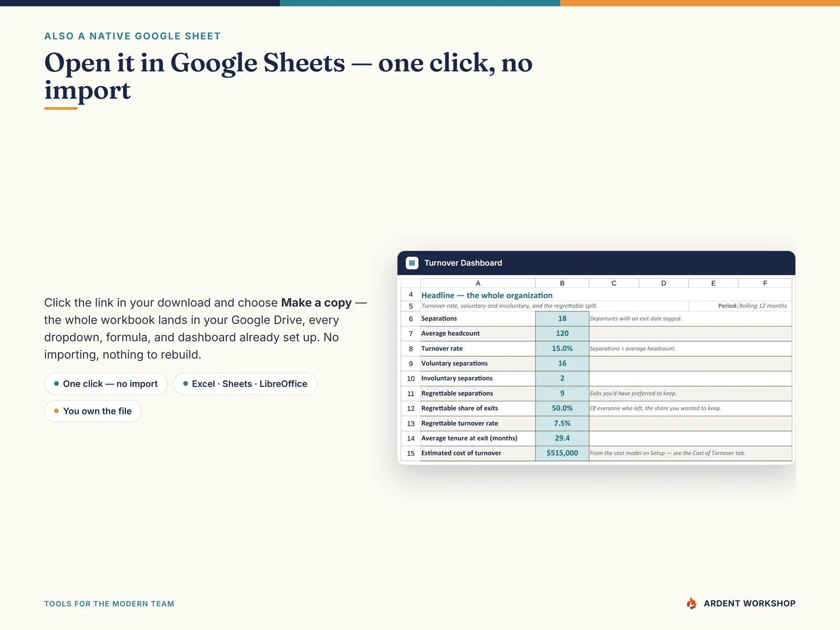Viewport: 840px width, 630px height.
Task: Click the 'Turnover Dashboard' title text
Action: (463, 263)
